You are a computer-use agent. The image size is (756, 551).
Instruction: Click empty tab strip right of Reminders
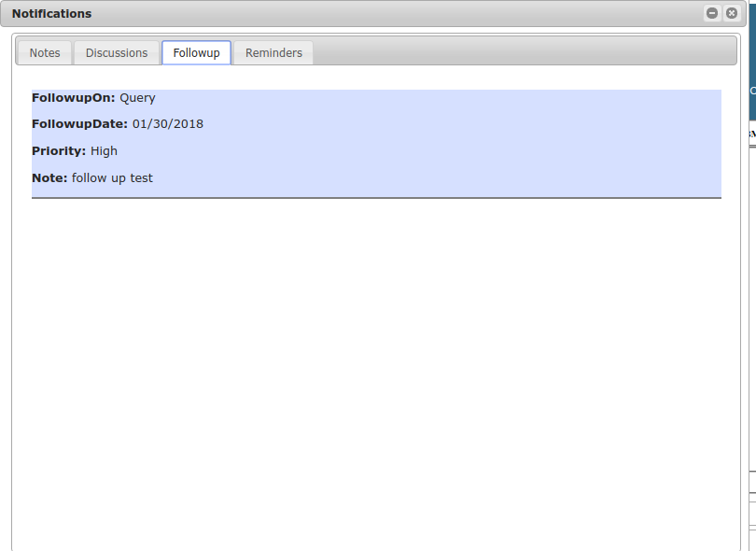(523, 51)
